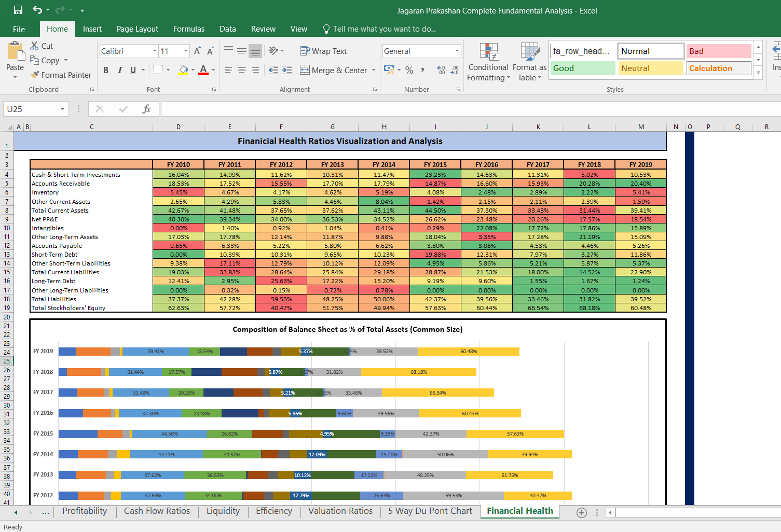Screen dimensions: 781x532
Task: Switch to the Page Layout tab
Action: point(138,29)
